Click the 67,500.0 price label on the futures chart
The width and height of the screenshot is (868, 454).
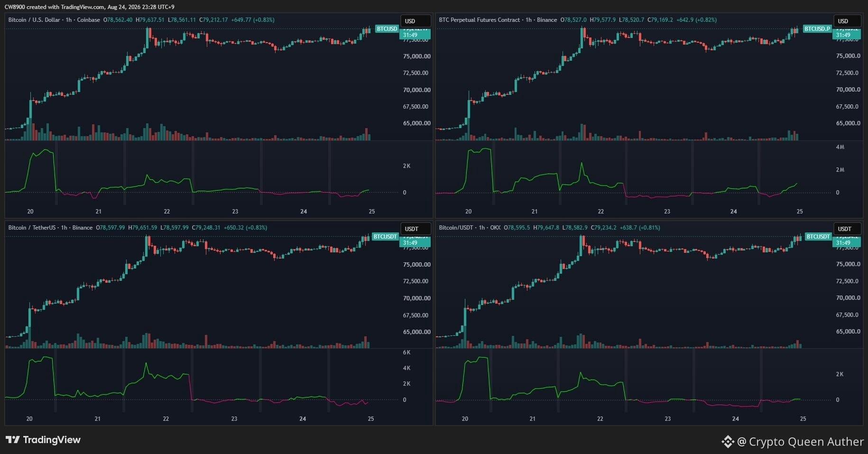(x=847, y=106)
